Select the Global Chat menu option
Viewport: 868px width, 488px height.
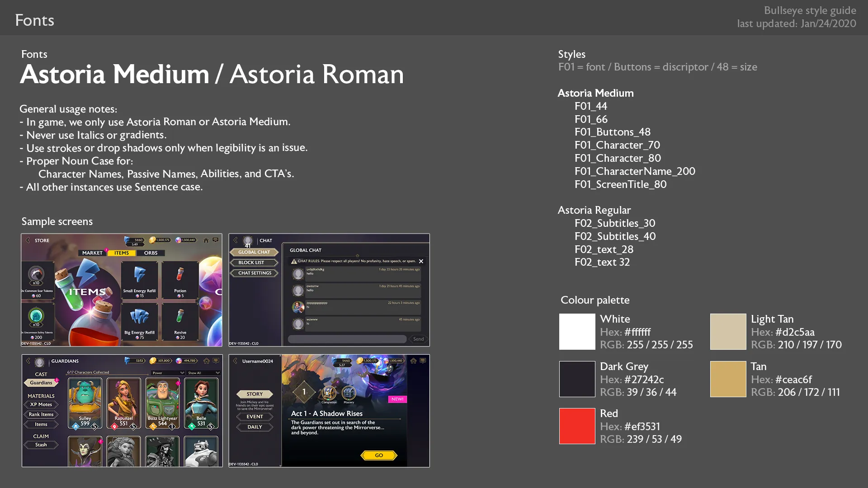[x=254, y=252]
